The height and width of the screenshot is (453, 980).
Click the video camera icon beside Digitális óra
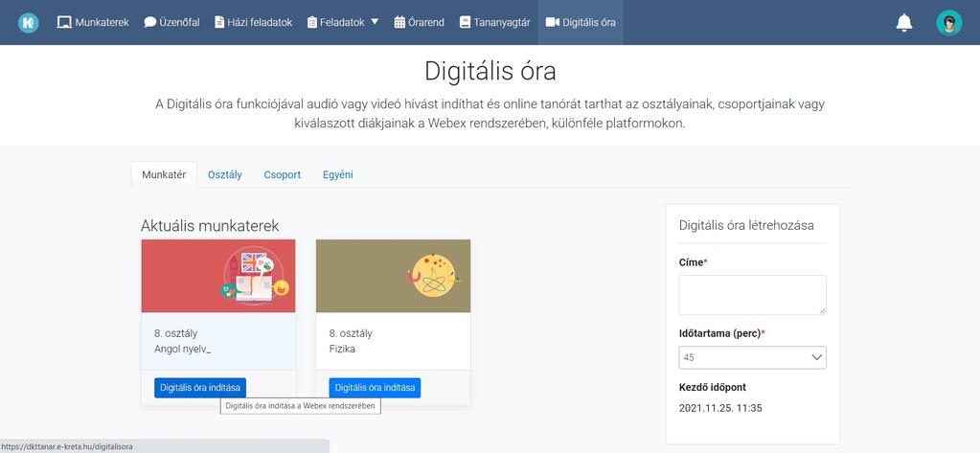pyautogui.click(x=553, y=22)
